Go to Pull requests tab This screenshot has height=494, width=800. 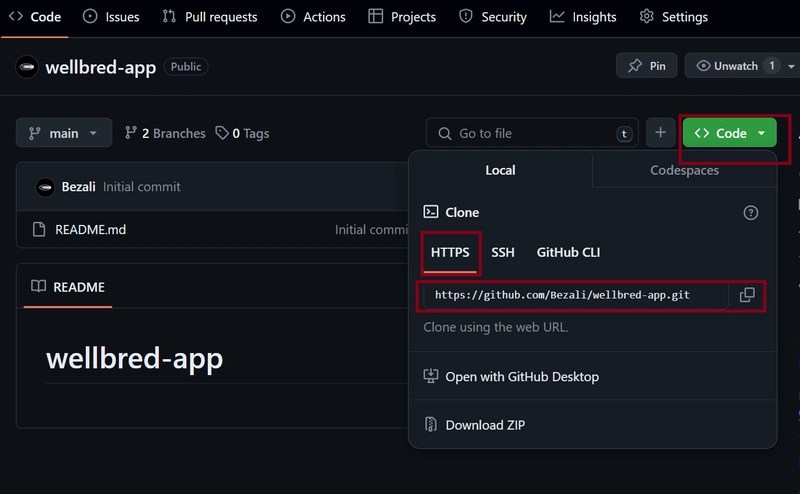pos(210,17)
